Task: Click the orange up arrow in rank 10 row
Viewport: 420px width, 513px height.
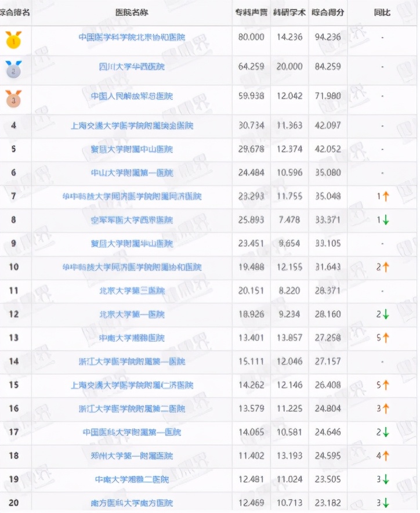Action: [x=386, y=268]
